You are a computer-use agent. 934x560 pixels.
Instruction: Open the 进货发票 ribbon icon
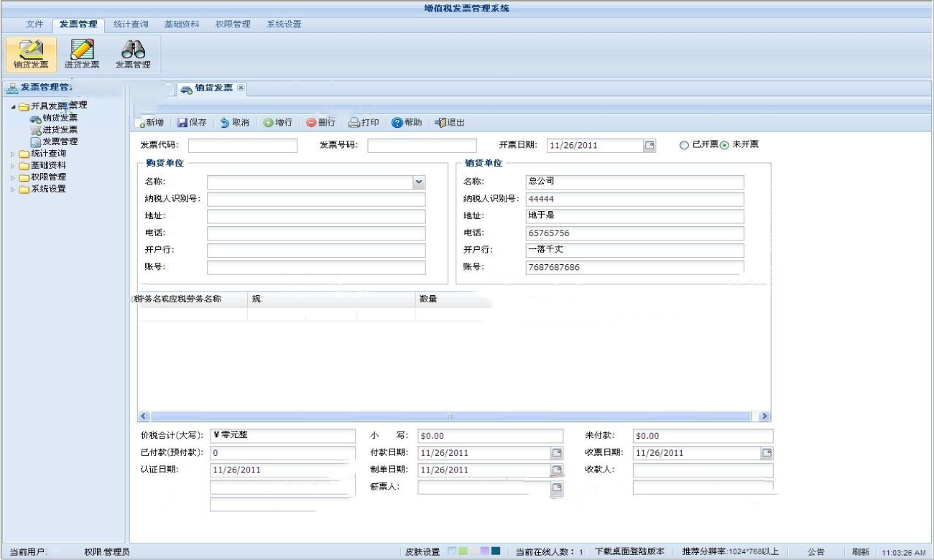pos(82,55)
